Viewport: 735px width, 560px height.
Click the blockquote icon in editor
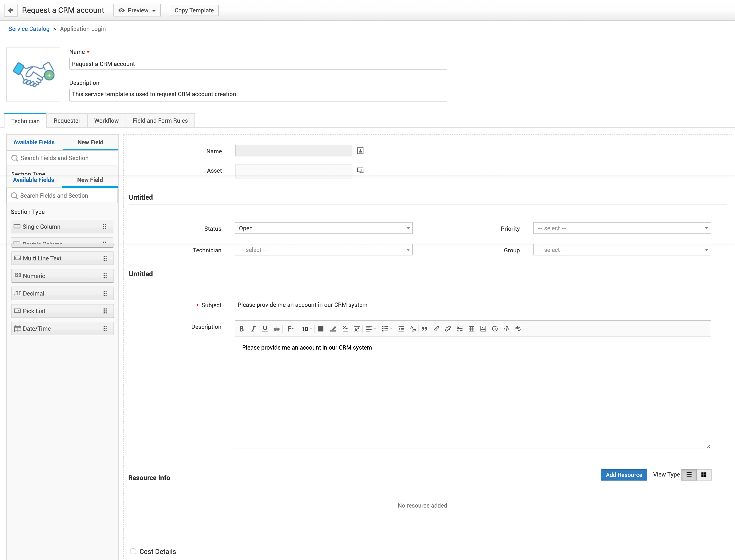tap(424, 329)
